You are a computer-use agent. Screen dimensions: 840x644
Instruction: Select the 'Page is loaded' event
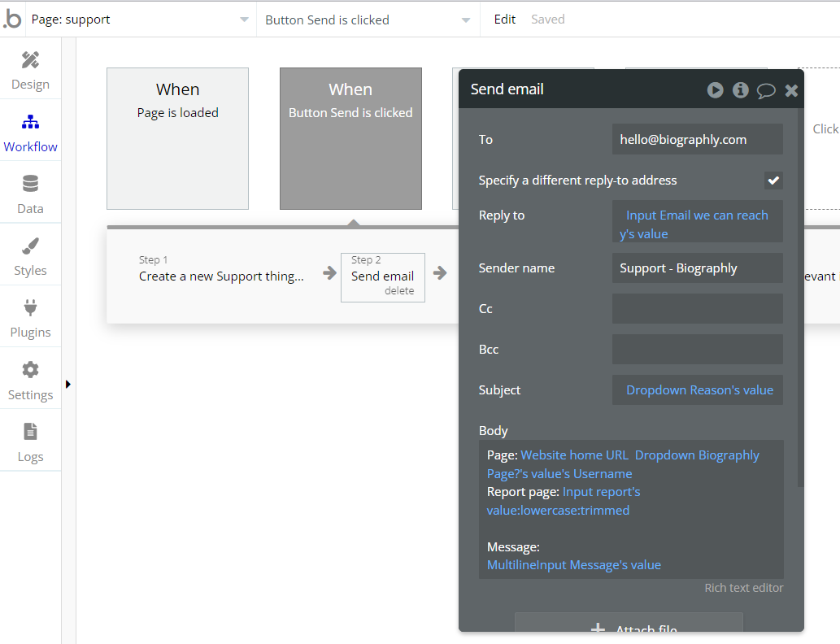click(x=177, y=138)
